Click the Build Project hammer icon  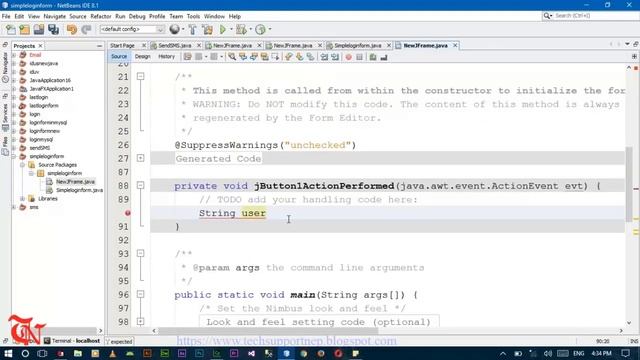point(192,29)
